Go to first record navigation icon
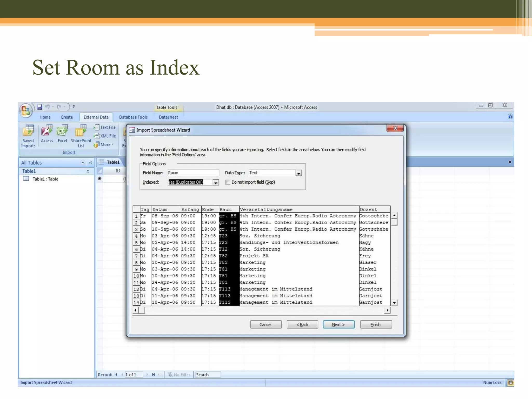 point(116,375)
